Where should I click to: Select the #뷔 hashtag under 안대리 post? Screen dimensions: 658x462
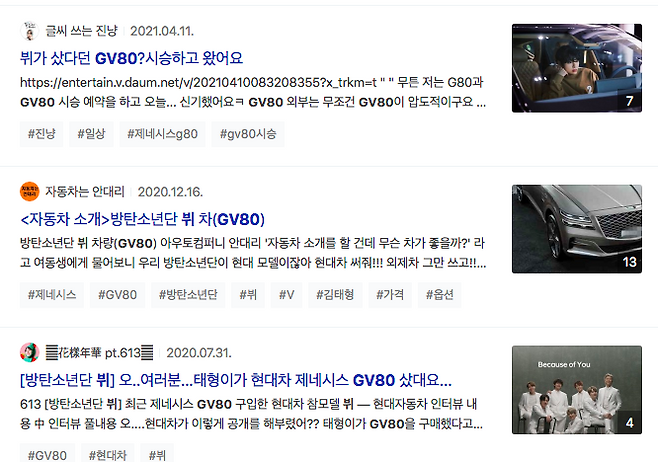pyautogui.click(x=248, y=295)
